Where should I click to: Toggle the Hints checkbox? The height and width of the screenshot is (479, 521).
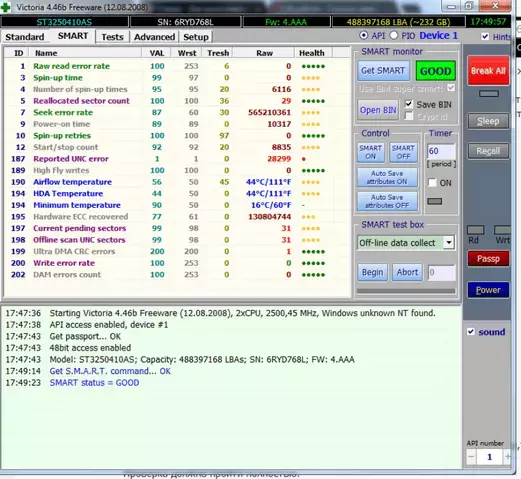click(x=485, y=36)
